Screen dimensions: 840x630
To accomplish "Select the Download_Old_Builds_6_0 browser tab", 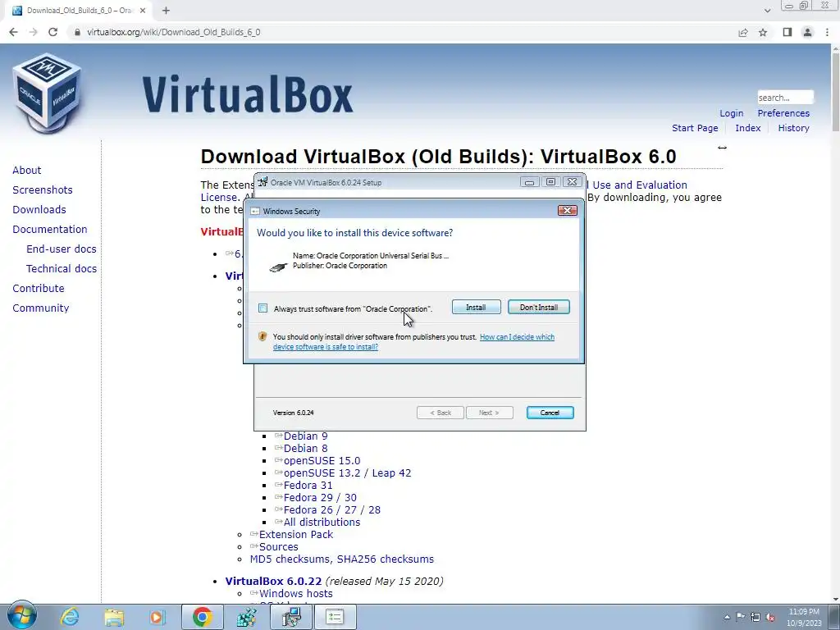I will (80, 10).
